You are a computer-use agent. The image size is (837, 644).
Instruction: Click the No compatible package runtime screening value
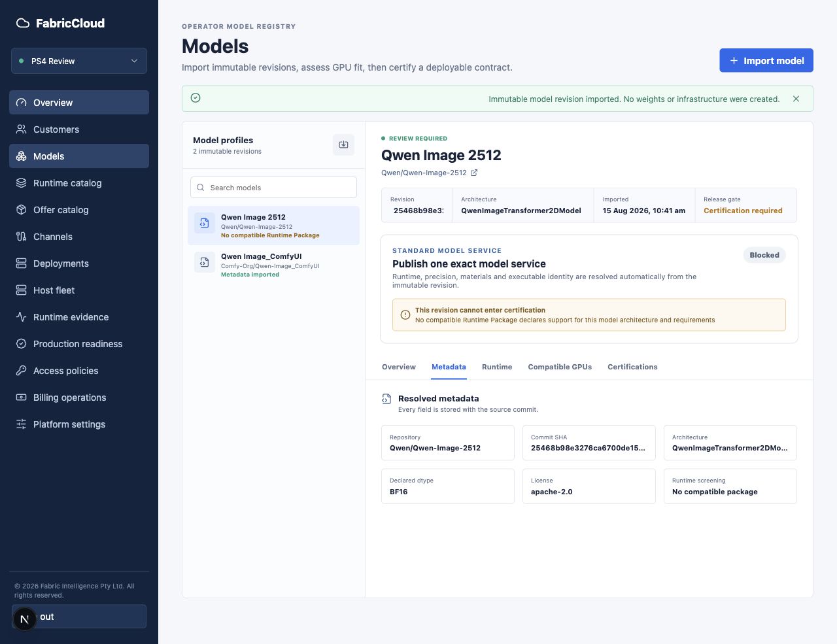point(715,492)
